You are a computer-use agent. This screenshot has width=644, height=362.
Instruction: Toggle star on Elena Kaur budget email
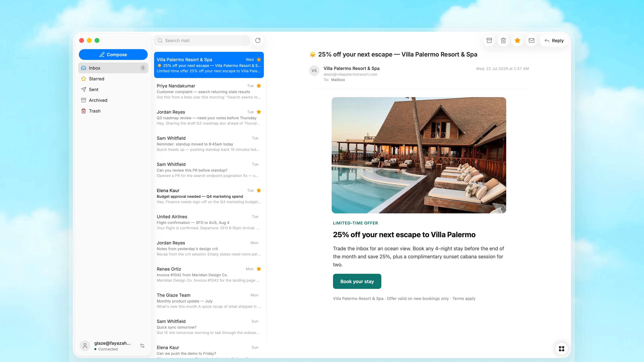(x=259, y=190)
